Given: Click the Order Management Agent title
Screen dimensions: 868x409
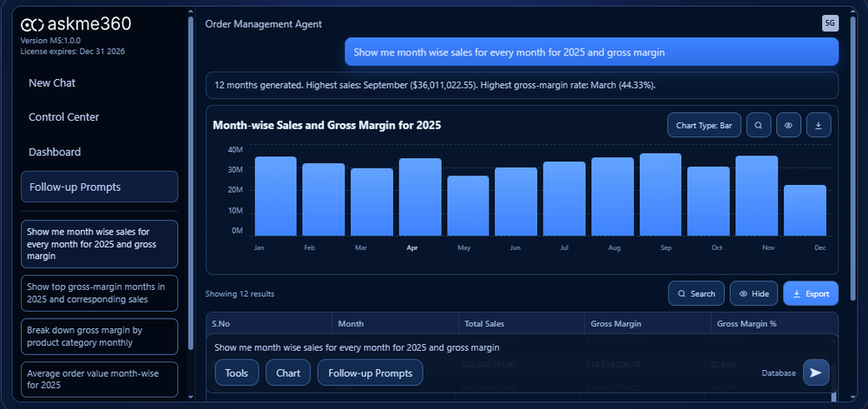Looking at the screenshot, I should click(x=264, y=24).
